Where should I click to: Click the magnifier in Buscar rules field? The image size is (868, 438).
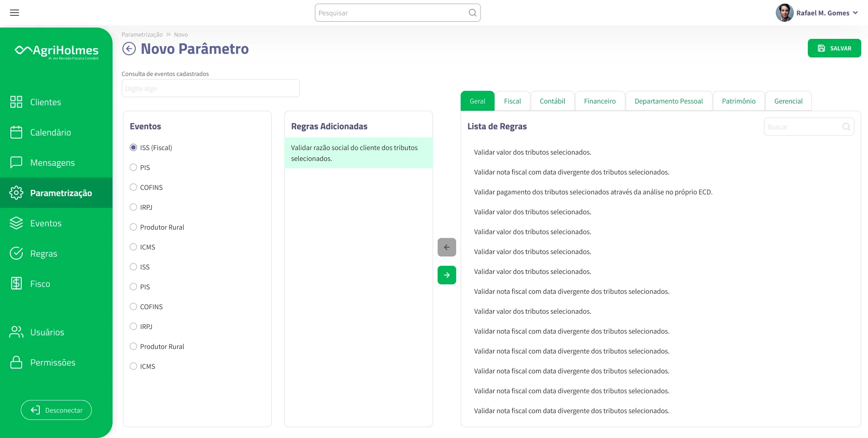846,127
